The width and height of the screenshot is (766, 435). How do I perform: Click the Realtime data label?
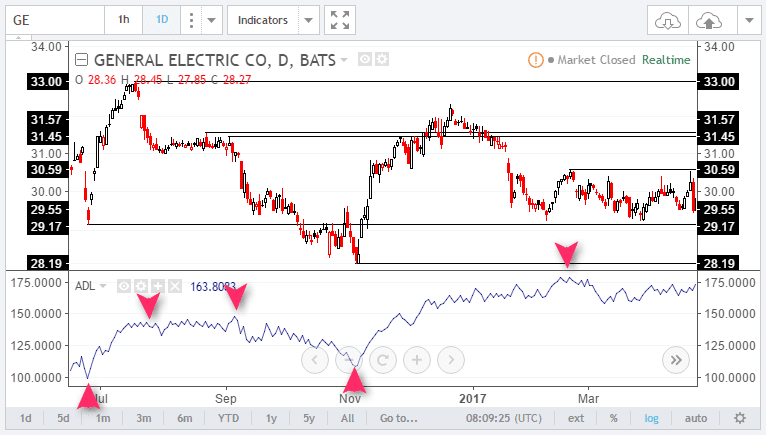pyautogui.click(x=666, y=60)
